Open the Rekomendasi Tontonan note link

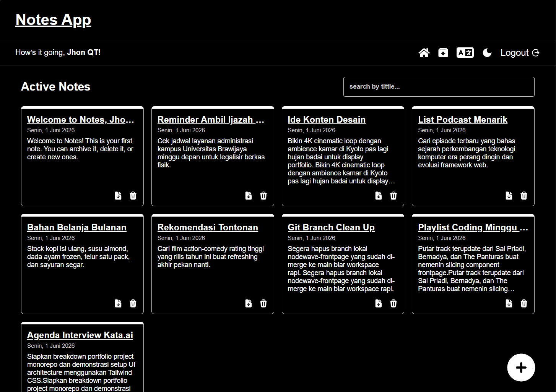click(208, 227)
